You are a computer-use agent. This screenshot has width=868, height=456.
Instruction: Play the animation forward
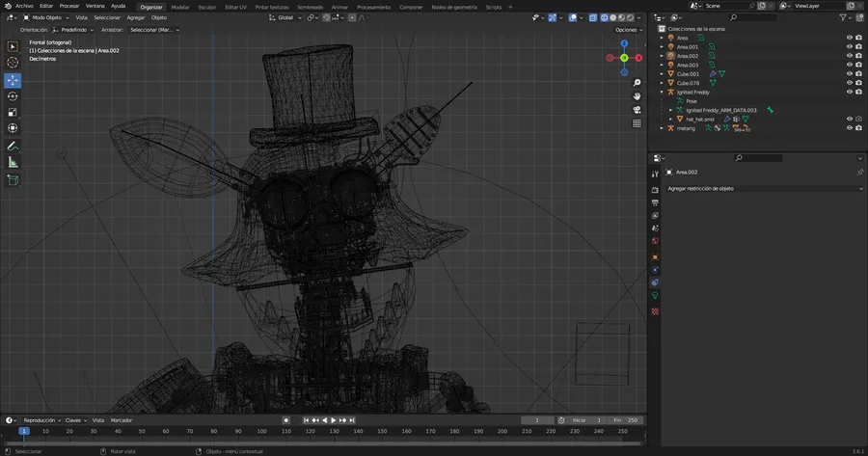coord(334,420)
